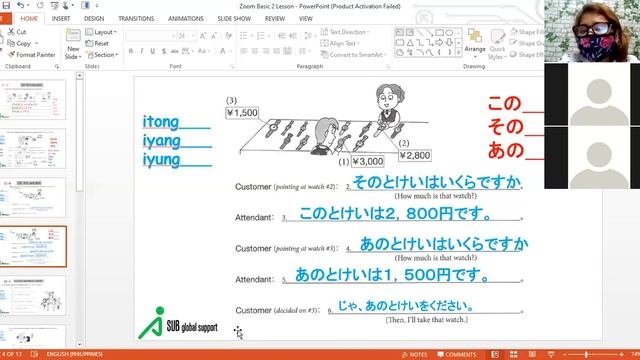Click Decrease Font Size icon
This screenshot has height=360, width=640.
tap(214, 36)
